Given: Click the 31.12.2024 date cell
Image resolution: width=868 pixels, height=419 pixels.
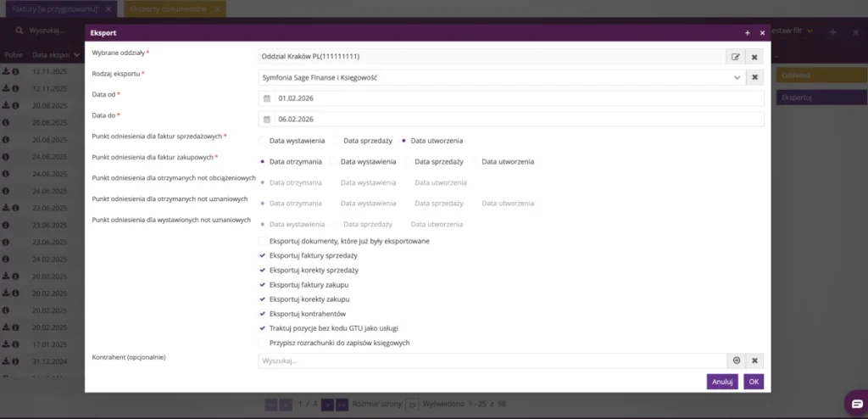Looking at the screenshot, I should (x=50, y=361).
